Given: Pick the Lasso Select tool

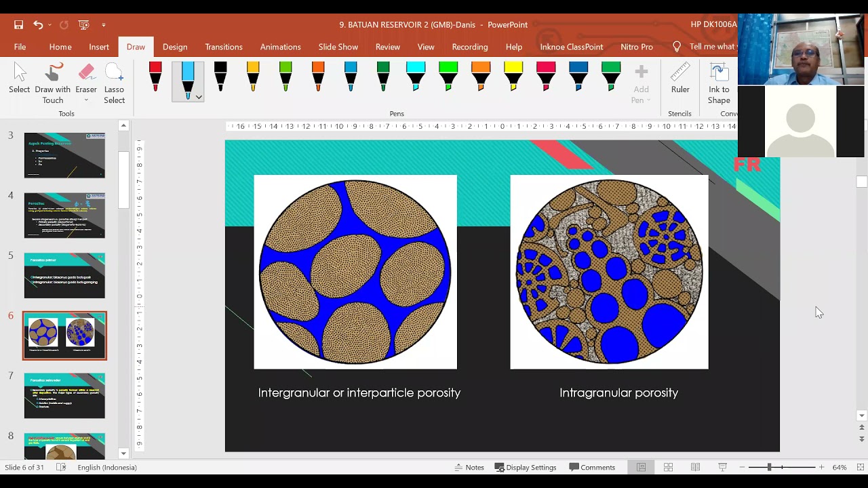Looking at the screenshot, I should pyautogui.click(x=114, y=83).
